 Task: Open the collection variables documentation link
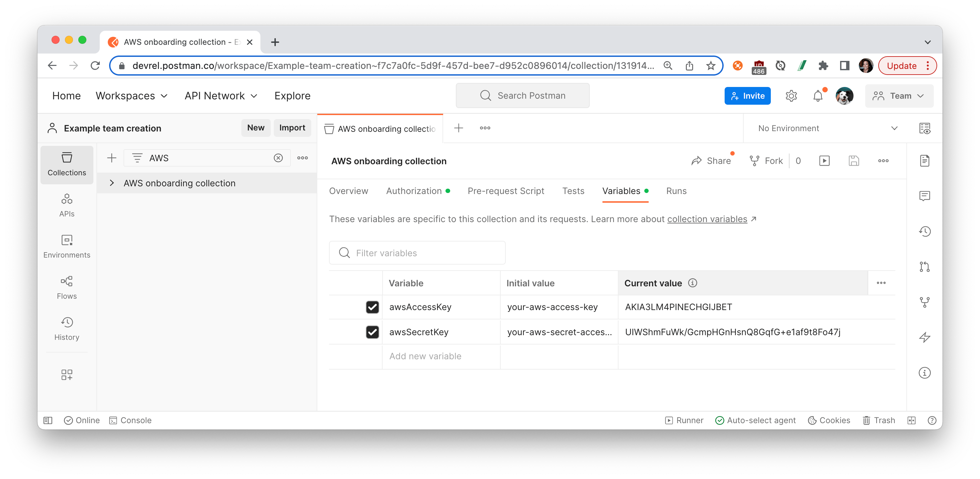pyautogui.click(x=708, y=219)
